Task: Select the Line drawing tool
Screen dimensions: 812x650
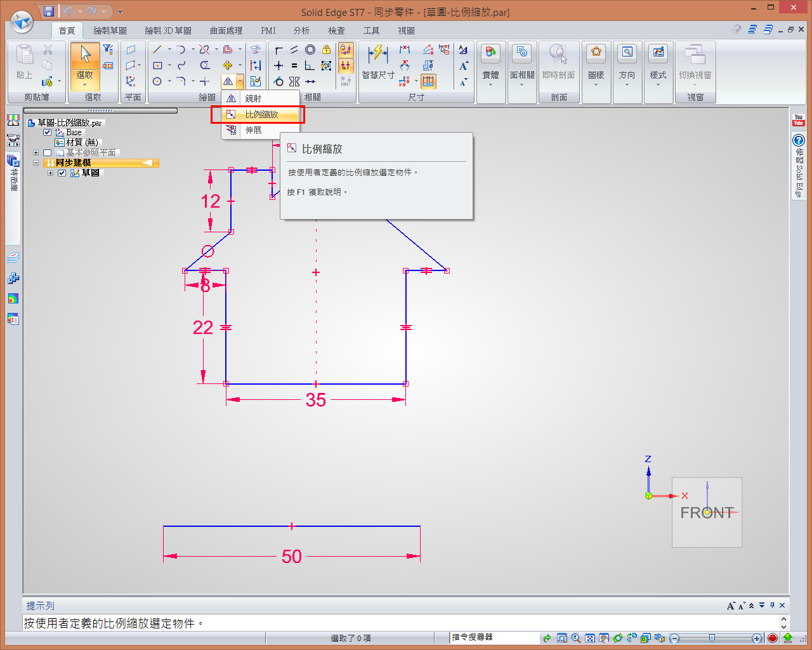Action: click(157, 50)
